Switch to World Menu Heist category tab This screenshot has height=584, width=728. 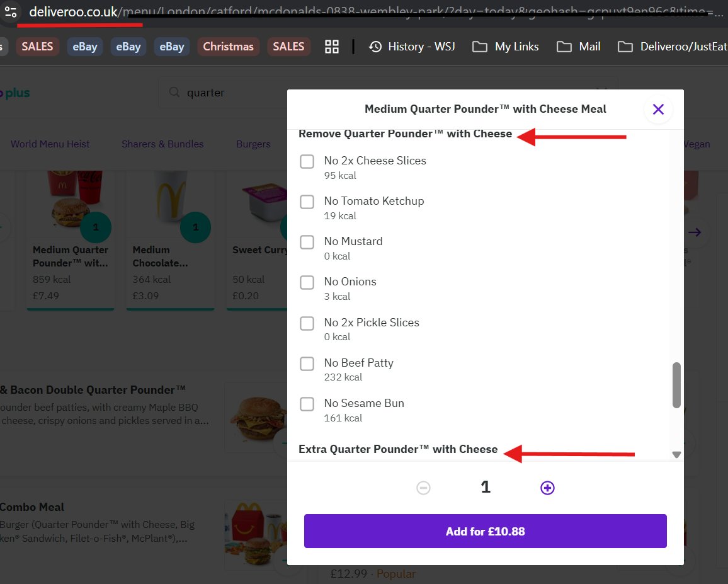tap(50, 144)
